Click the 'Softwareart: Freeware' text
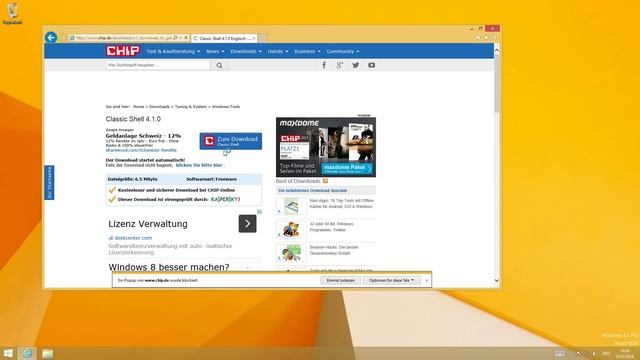 (211, 179)
